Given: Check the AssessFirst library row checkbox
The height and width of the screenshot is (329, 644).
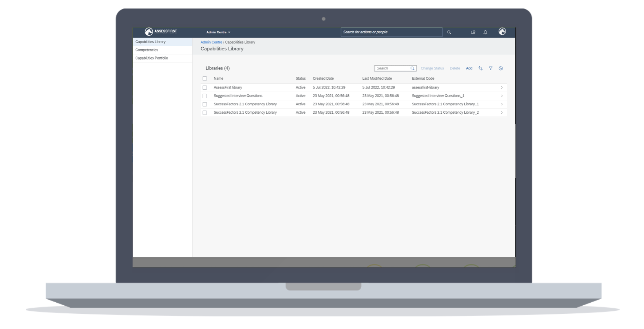Looking at the screenshot, I should [x=205, y=88].
